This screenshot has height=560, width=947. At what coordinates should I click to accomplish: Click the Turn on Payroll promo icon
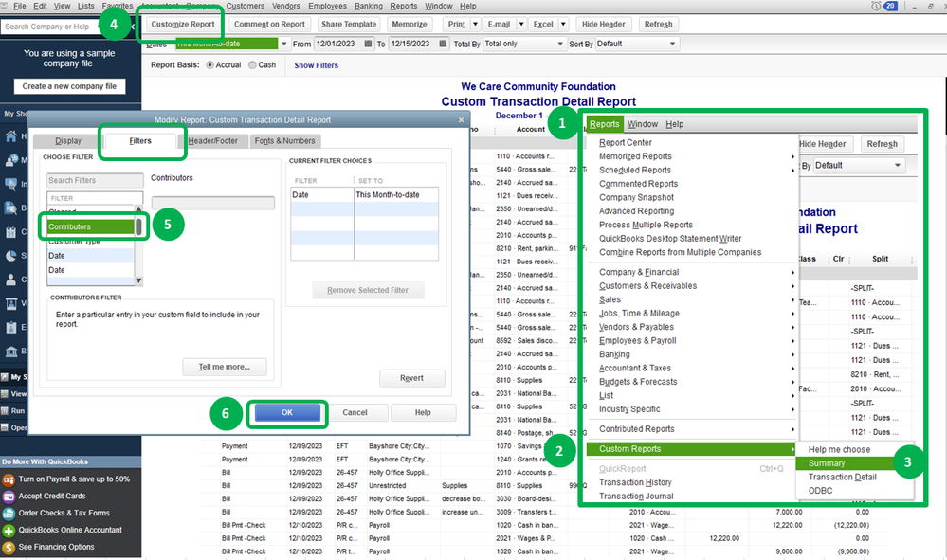(9, 479)
